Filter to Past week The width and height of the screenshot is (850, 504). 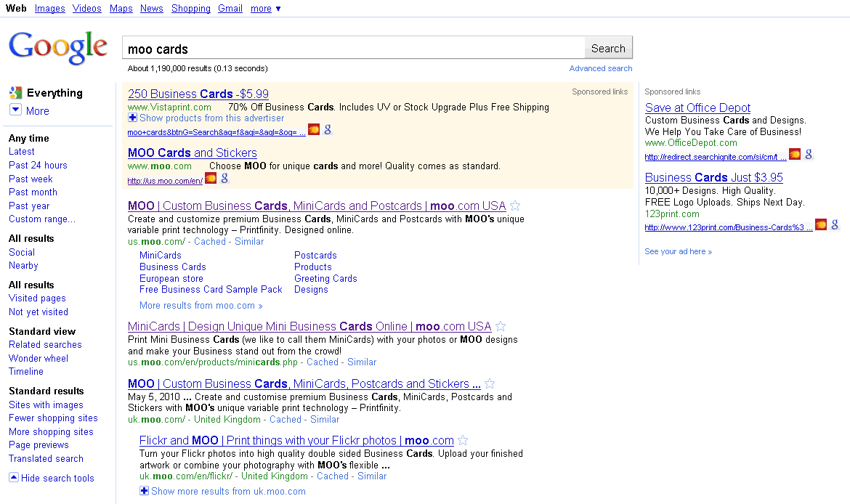[x=31, y=179]
